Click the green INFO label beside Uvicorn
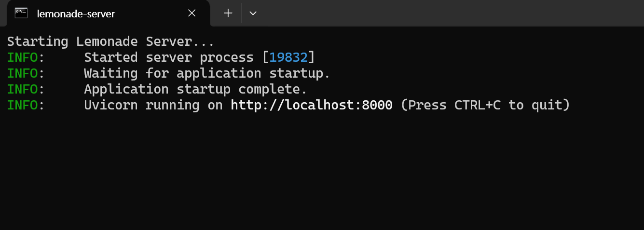This screenshot has width=644, height=230. [23, 105]
